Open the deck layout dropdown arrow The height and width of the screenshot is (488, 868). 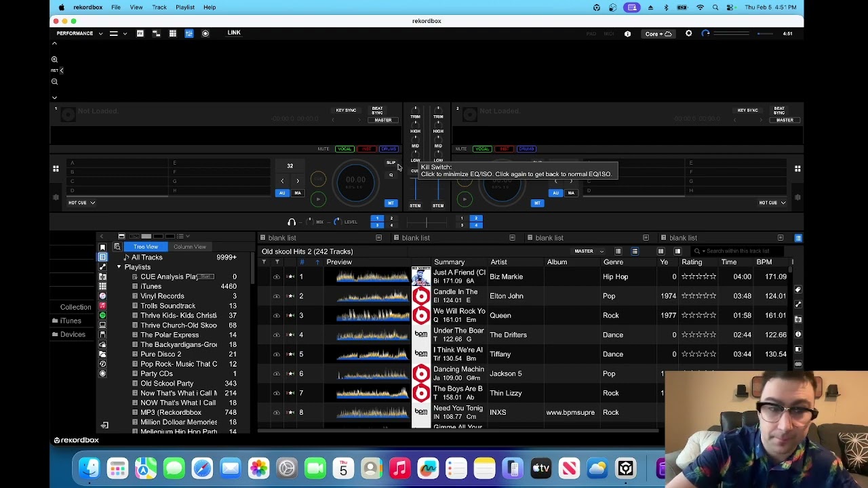click(x=125, y=33)
